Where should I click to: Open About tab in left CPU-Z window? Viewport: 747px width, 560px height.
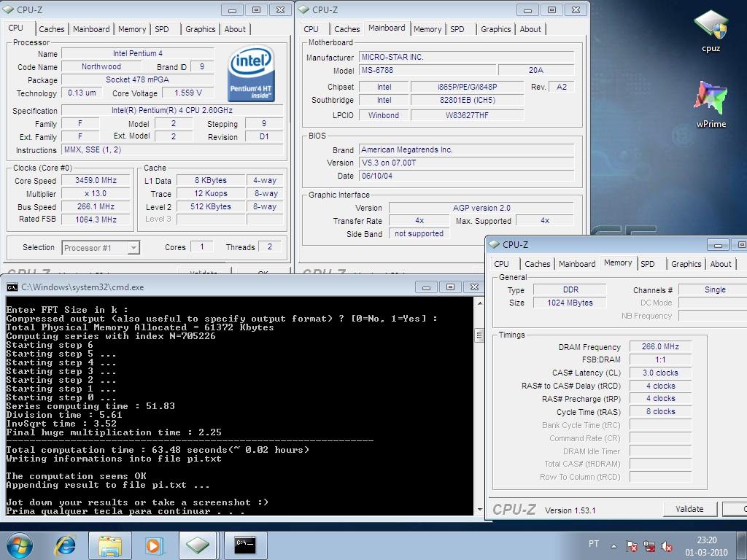pyautogui.click(x=235, y=29)
